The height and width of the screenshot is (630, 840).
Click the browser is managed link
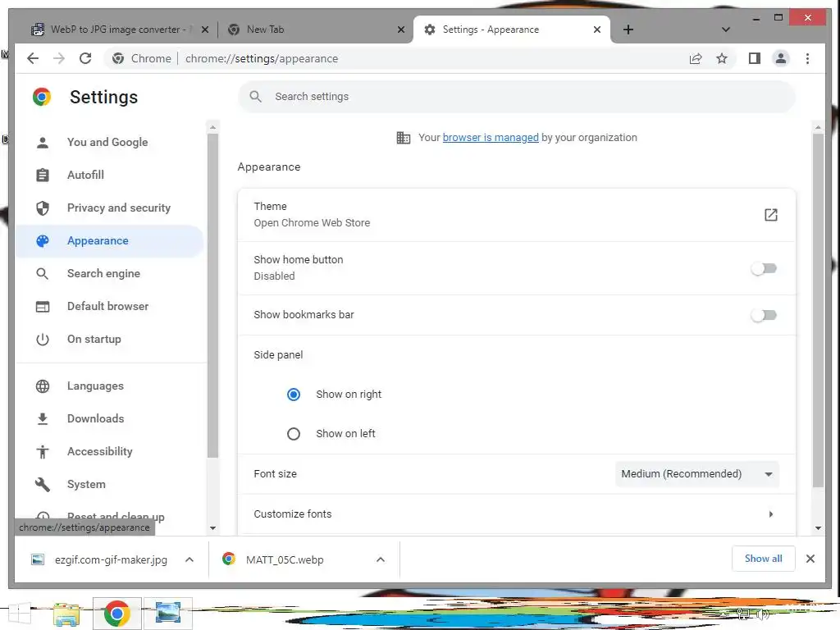tap(491, 138)
